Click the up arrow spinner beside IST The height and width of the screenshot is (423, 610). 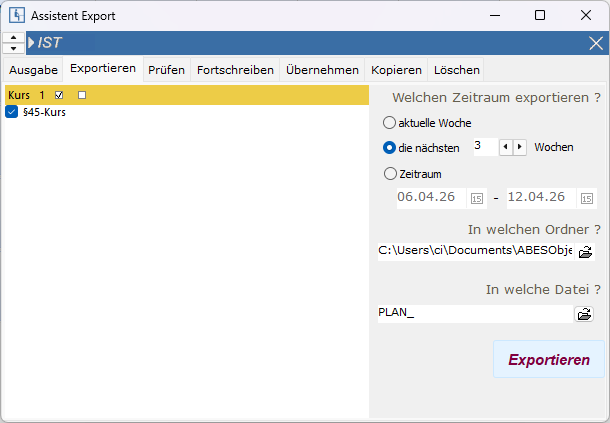[14, 38]
